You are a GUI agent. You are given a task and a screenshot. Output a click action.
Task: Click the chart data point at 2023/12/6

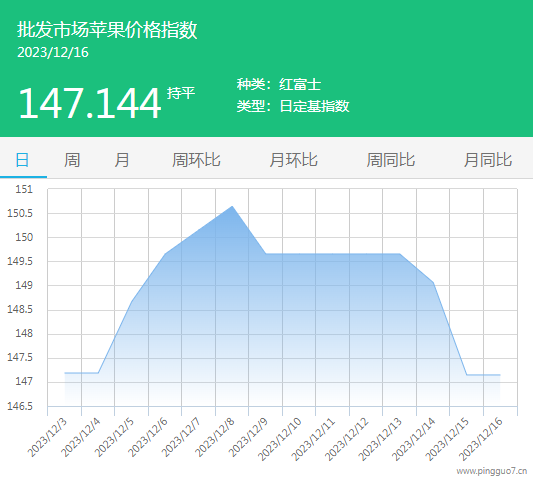click(x=165, y=254)
